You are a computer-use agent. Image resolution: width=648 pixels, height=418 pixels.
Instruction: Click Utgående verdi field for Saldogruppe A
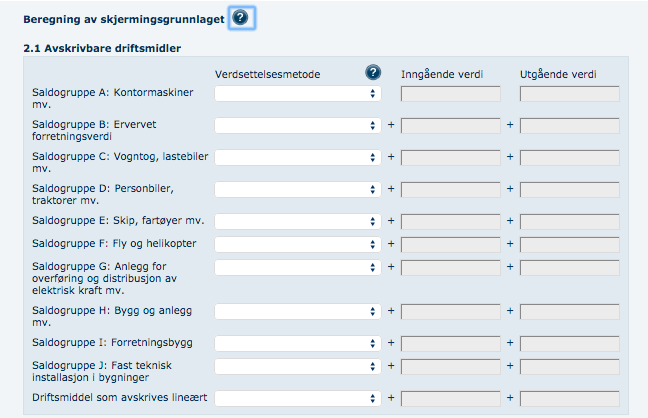(569, 94)
